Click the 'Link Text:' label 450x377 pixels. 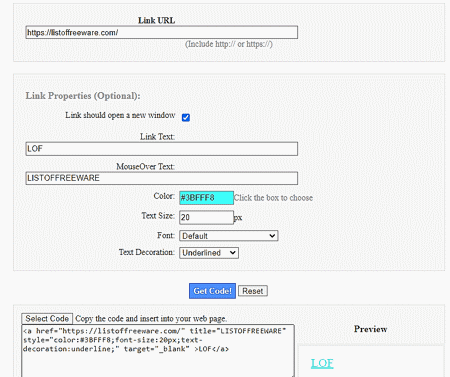click(157, 137)
